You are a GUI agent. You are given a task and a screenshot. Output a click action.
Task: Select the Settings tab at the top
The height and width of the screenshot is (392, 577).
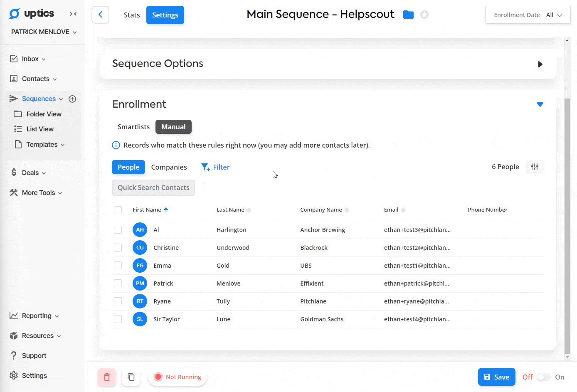(x=165, y=15)
